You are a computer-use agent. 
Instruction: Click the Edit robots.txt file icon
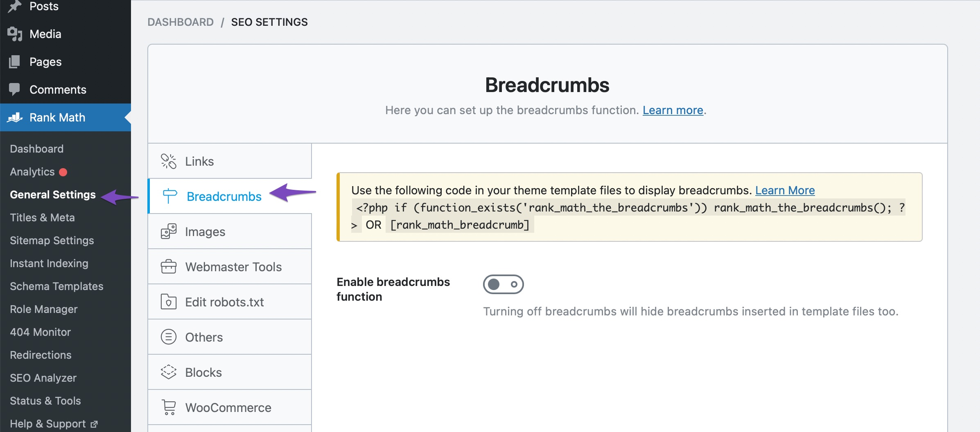(x=169, y=301)
